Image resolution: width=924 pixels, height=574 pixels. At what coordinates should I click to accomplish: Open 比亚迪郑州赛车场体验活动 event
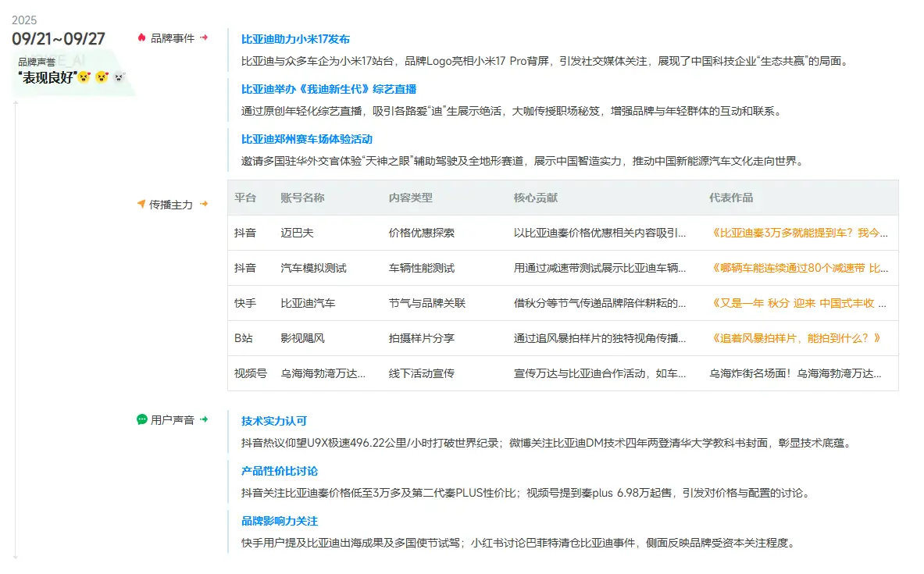click(307, 139)
